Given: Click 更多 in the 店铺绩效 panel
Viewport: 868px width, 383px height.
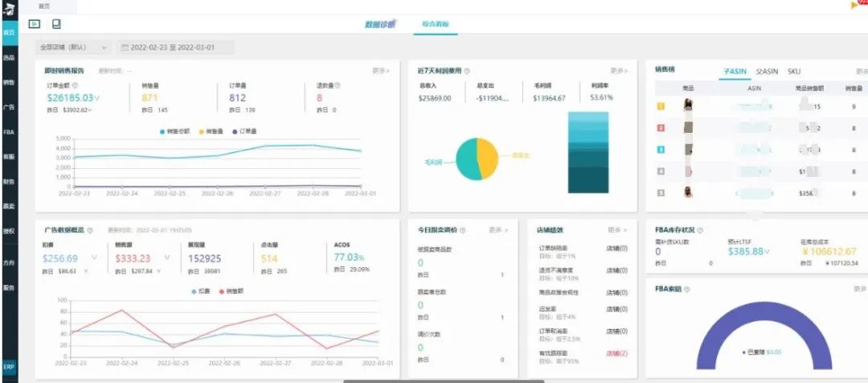Looking at the screenshot, I should point(618,230).
